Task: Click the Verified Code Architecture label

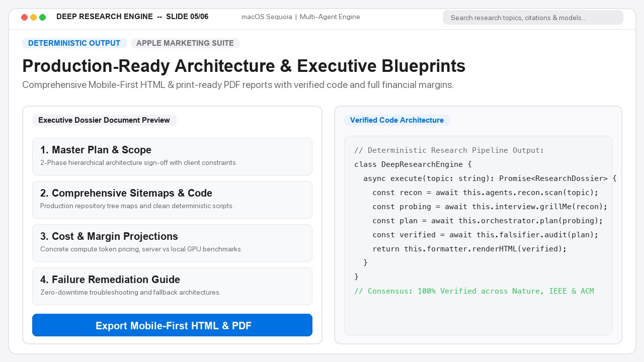Action: (x=397, y=120)
